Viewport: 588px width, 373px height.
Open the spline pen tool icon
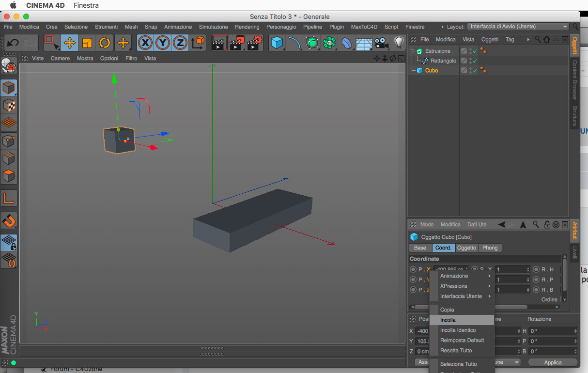(x=294, y=43)
